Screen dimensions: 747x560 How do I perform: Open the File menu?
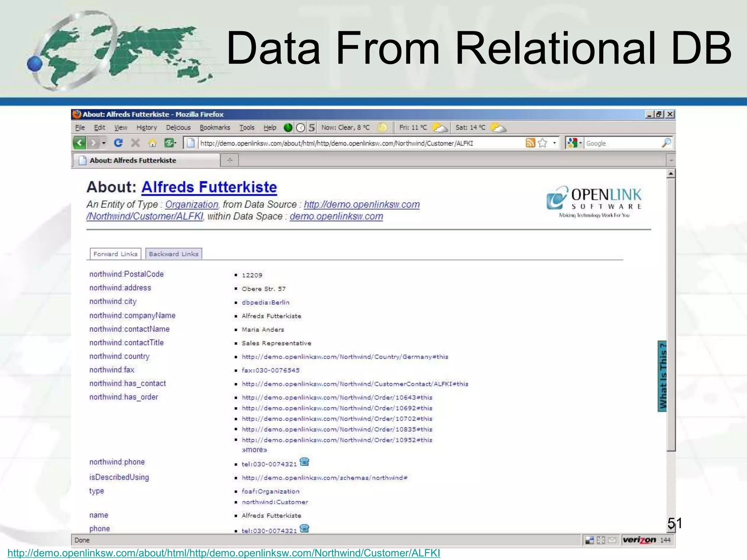80,128
